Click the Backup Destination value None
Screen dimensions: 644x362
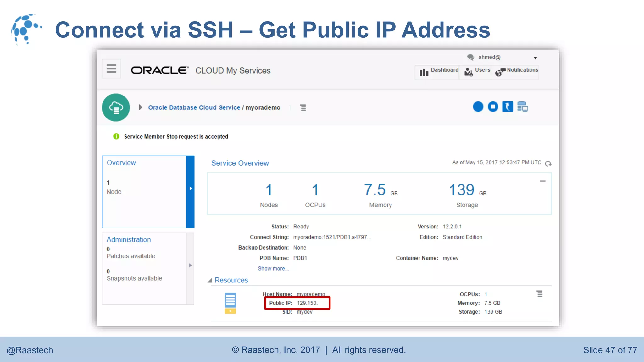(300, 248)
